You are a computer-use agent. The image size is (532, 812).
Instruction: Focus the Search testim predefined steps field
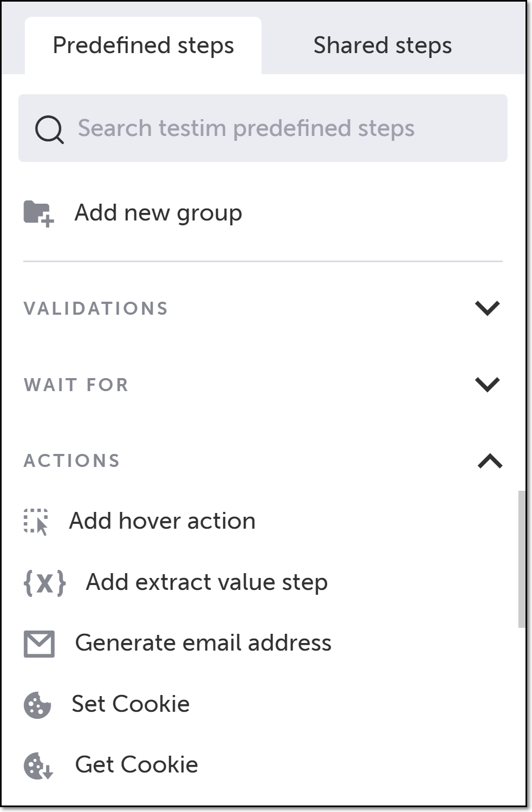tap(263, 128)
